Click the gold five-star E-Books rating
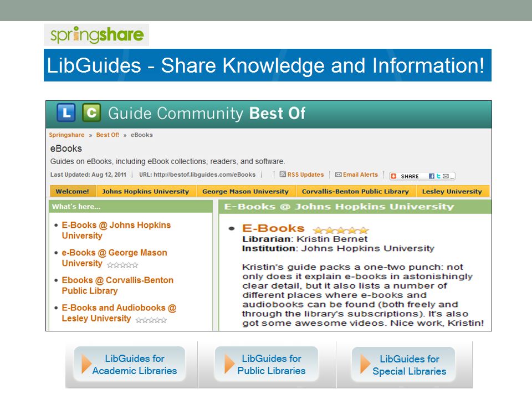The height and width of the screenshot is (399, 532). [x=341, y=231]
